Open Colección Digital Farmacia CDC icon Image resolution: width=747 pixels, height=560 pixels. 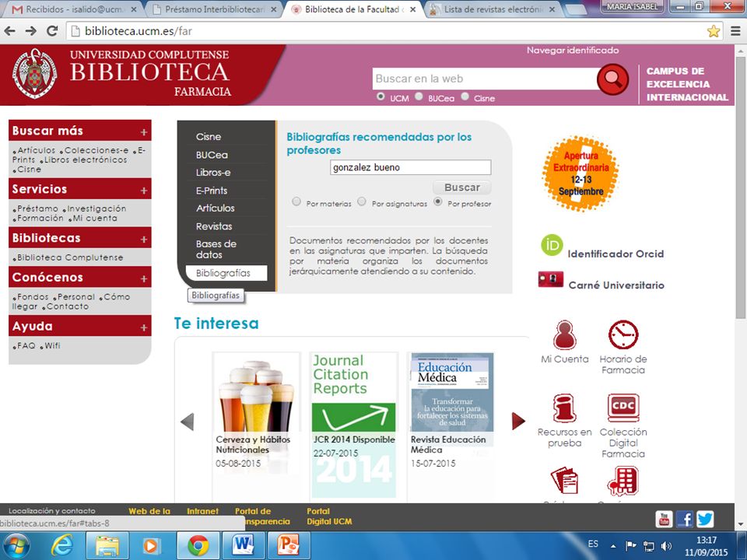623,408
